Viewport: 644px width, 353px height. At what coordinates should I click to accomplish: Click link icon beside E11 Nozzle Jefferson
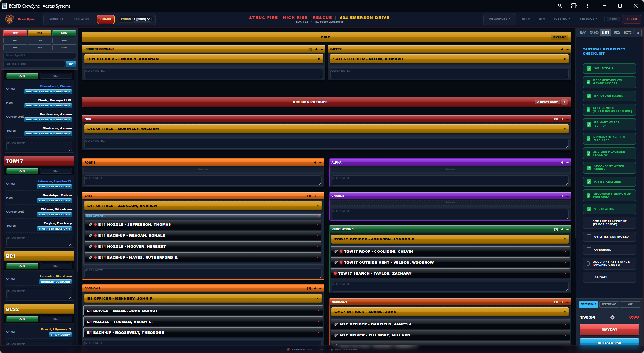[90, 225]
